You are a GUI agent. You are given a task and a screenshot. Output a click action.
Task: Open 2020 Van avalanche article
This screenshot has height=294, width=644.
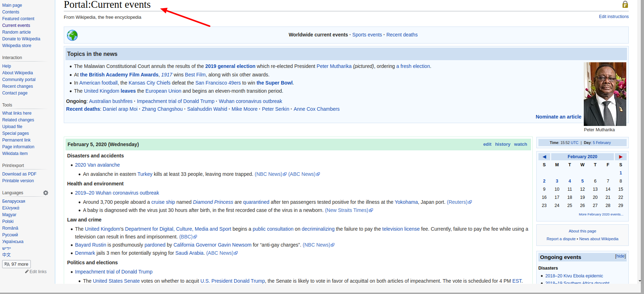97,165
